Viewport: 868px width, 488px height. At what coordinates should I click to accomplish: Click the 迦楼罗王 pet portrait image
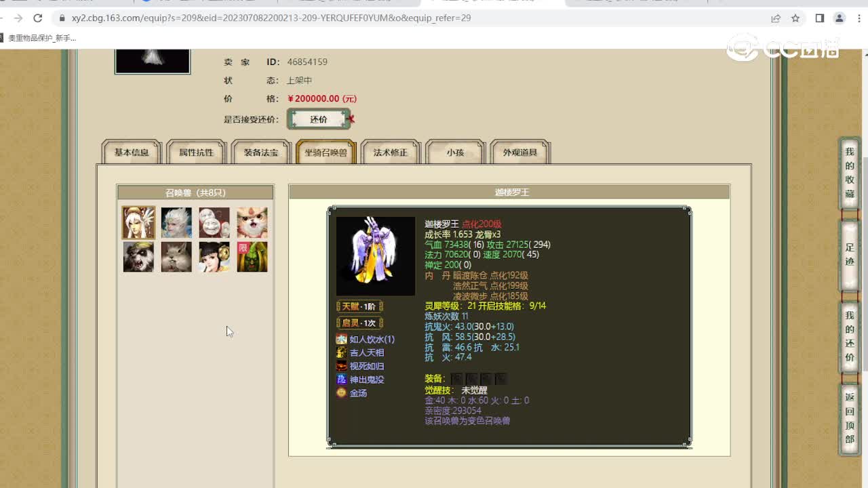pyautogui.click(x=376, y=256)
